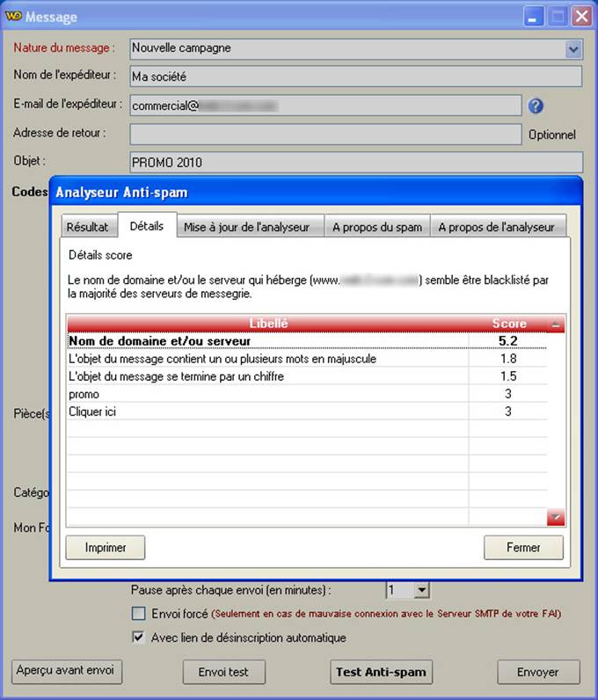
Task: Click the 1.5 score cell
Action: coord(507,376)
